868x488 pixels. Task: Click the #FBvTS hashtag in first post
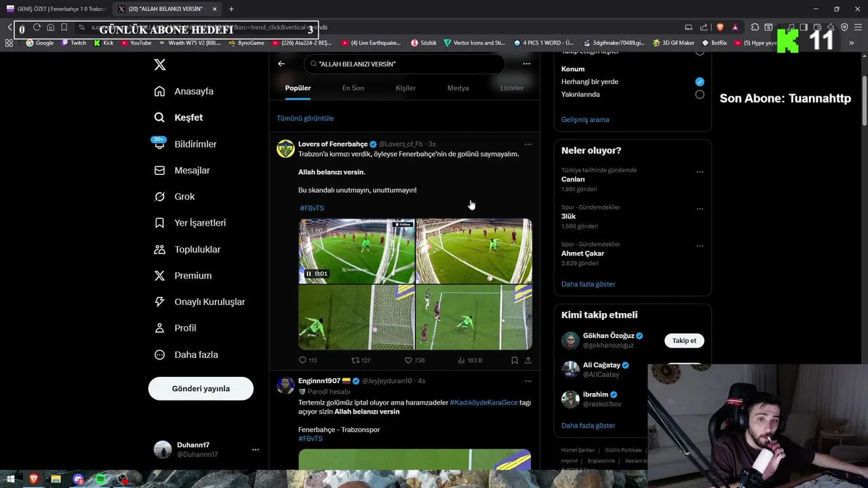click(312, 208)
